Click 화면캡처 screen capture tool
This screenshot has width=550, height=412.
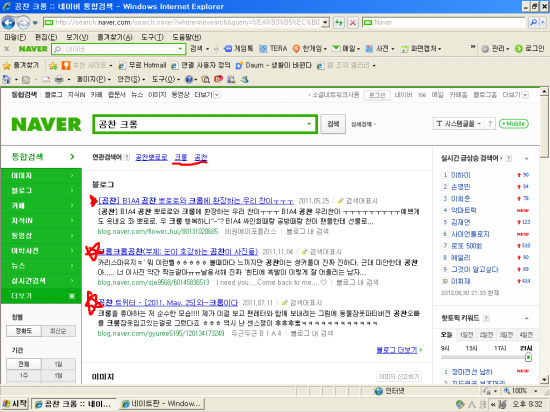(x=421, y=49)
